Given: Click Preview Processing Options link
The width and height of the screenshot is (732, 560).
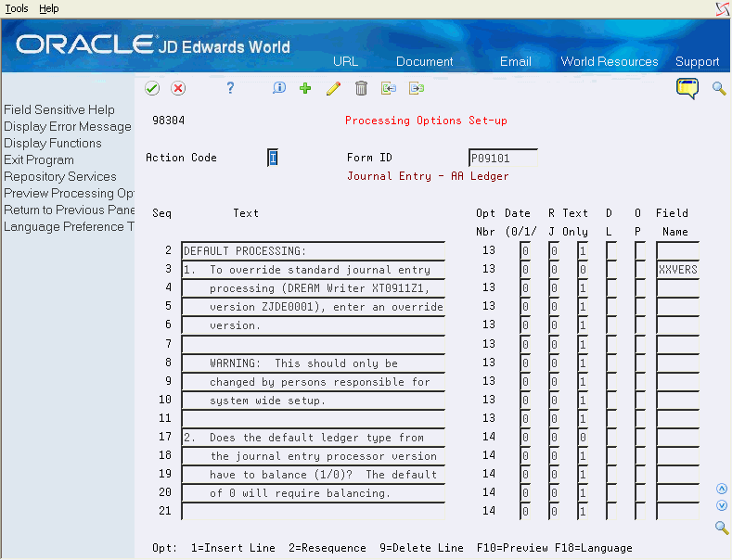Looking at the screenshot, I should pyautogui.click(x=69, y=193).
